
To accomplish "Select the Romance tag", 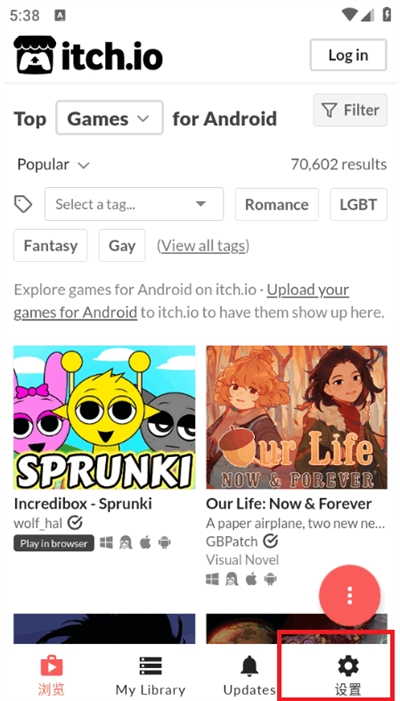I will 277,204.
